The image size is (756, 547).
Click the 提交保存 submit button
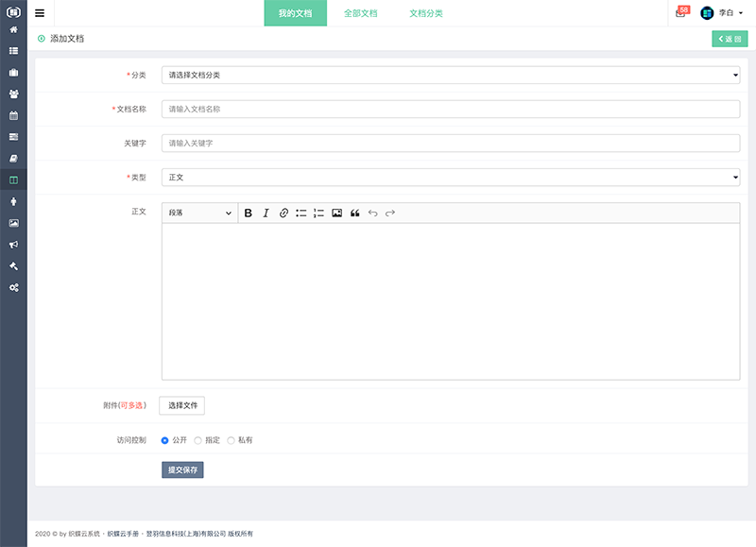tap(182, 469)
